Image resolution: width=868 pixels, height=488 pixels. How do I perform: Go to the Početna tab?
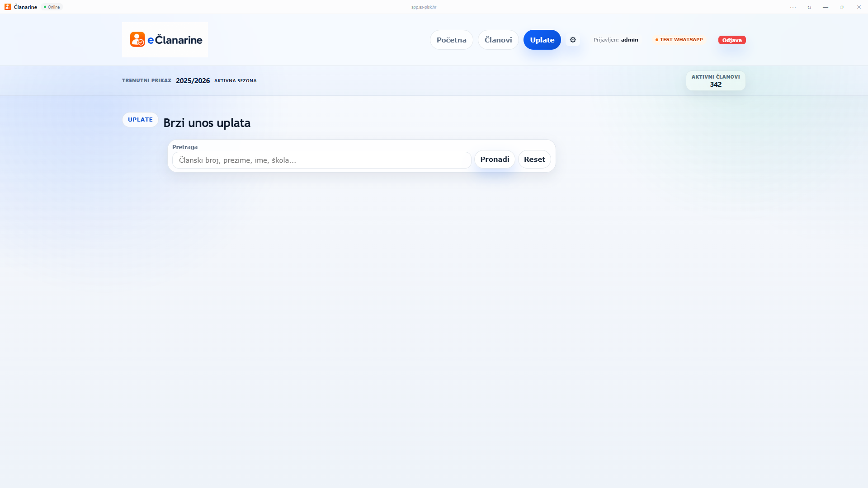(451, 40)
